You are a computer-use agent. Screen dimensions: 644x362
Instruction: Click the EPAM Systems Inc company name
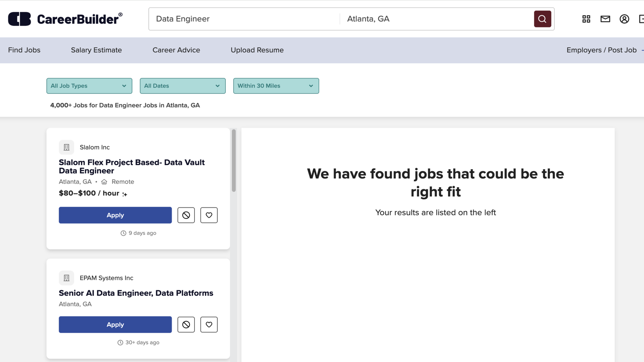click(x=106, y=278)
